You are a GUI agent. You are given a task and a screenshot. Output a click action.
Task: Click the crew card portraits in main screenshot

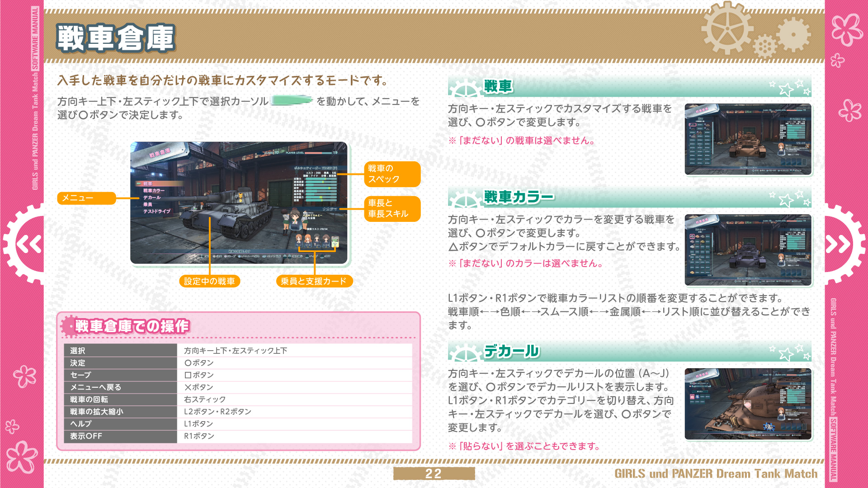click(316, 241)
